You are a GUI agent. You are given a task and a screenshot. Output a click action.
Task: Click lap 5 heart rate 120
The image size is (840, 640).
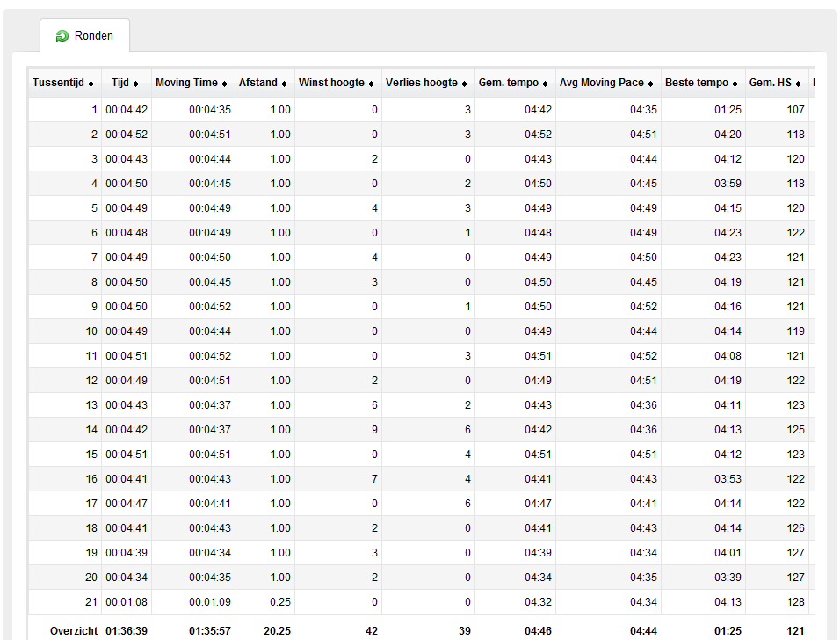click(795, 208)
